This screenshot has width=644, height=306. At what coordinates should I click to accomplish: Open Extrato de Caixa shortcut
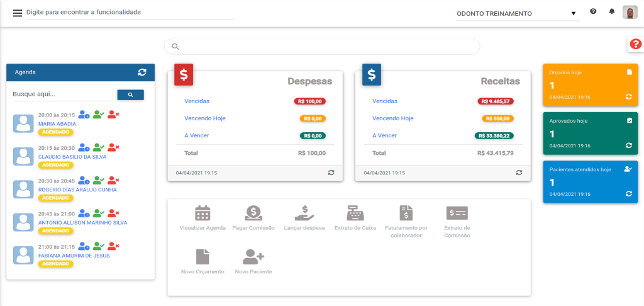[355, 213]
